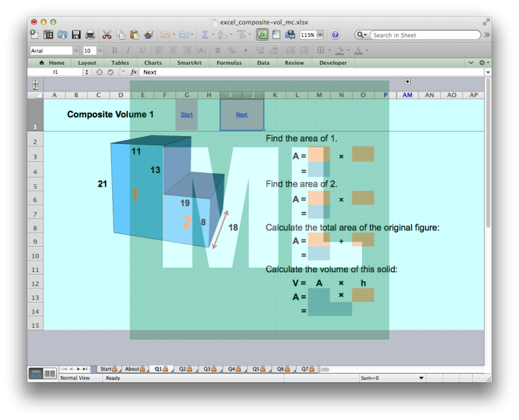Toggle the highlighted formula builder toolbar button
The image size is (519, 420).
pyautogui.click(x=262, y=35)
